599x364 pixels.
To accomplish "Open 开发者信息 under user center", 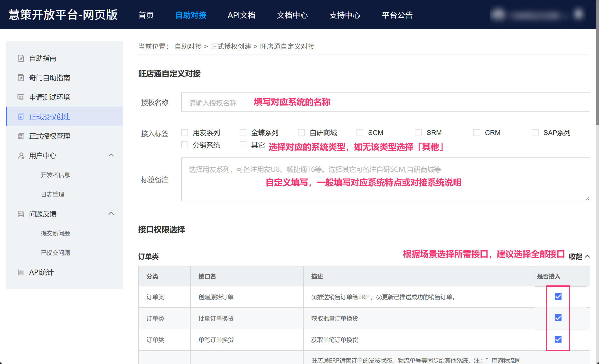I will pyautogui.click(x=56, y=175).
